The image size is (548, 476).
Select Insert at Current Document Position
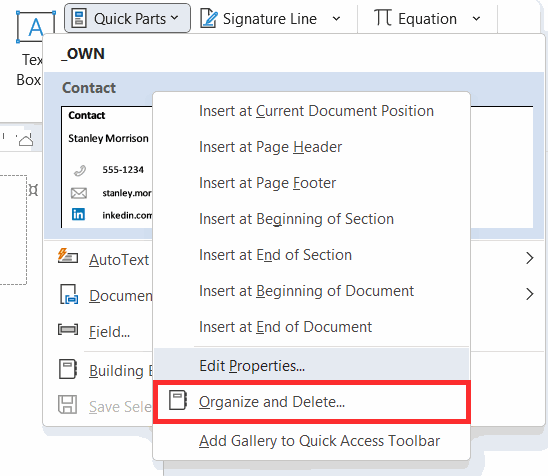click(317, 111)
